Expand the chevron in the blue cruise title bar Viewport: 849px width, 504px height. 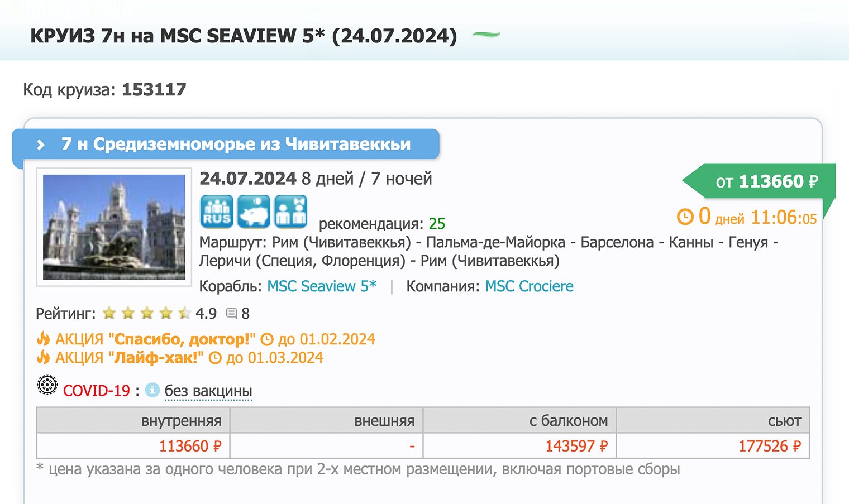40,145
